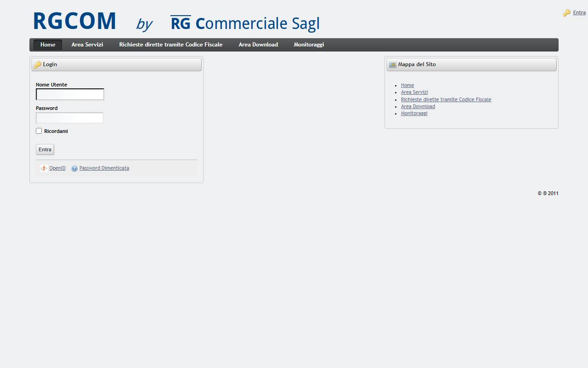Viewport: 588px width, 368px height.
Task: Open the OpenID login link
Action: (57, 168)
